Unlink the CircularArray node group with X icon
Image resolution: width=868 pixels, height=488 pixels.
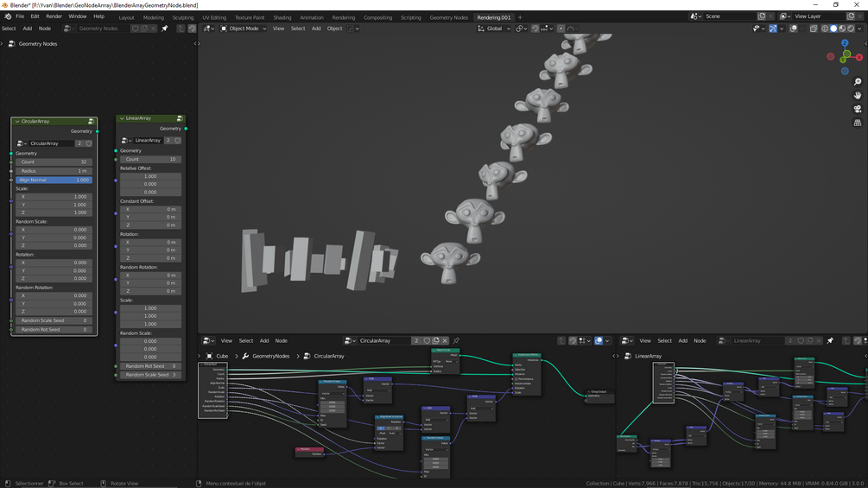[445, 341]
